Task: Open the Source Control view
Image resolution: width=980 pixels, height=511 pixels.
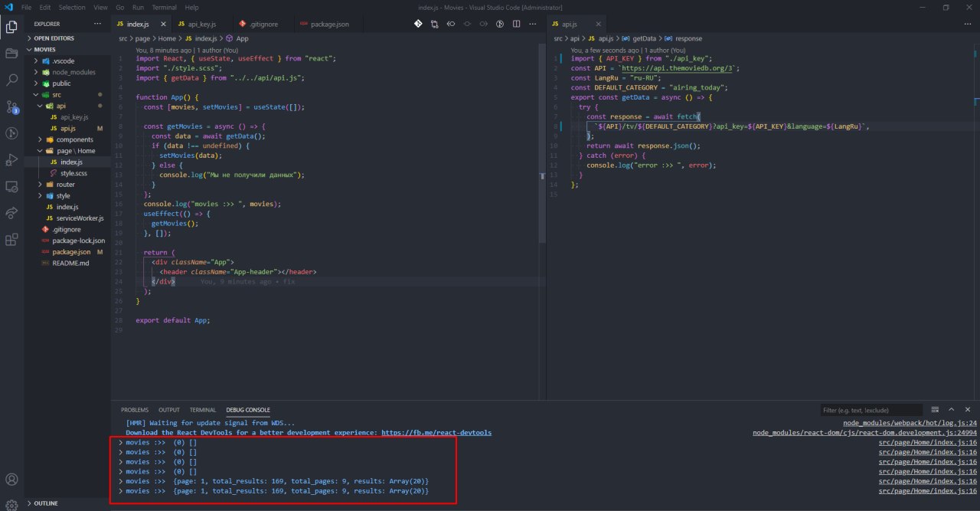Action: pos(11,106)
